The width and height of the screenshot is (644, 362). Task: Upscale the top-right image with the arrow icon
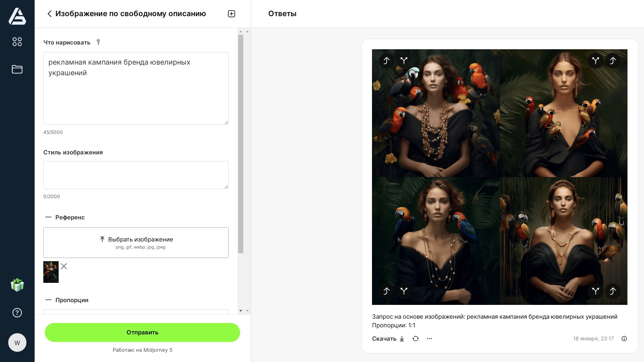pos(613,61)
